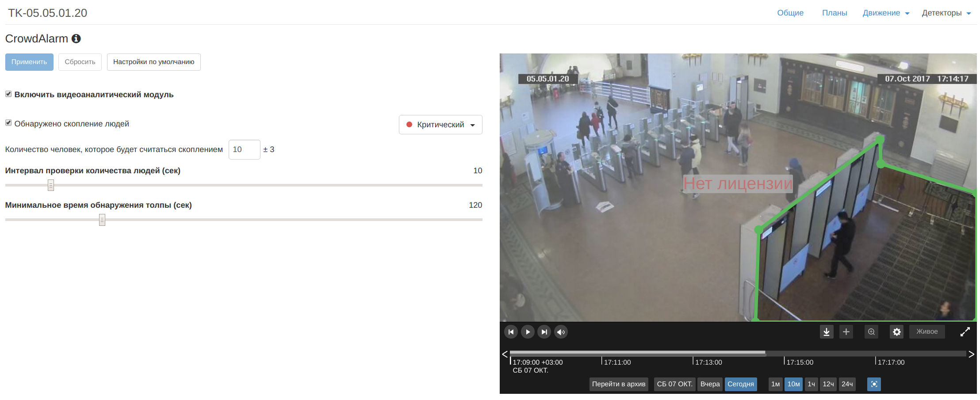Click the TK-05.05.01.20 camera title

point(48,13)
